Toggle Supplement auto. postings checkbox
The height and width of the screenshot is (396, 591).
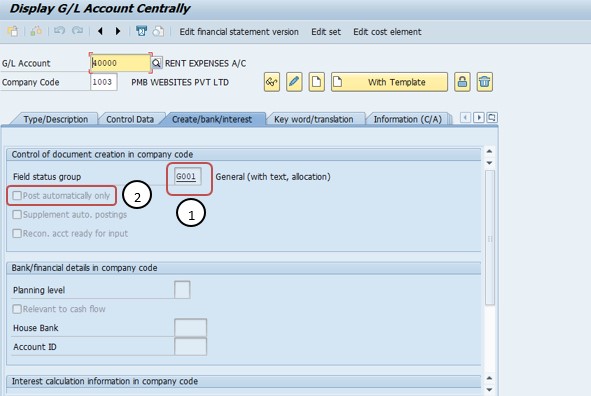click(17, 214)
